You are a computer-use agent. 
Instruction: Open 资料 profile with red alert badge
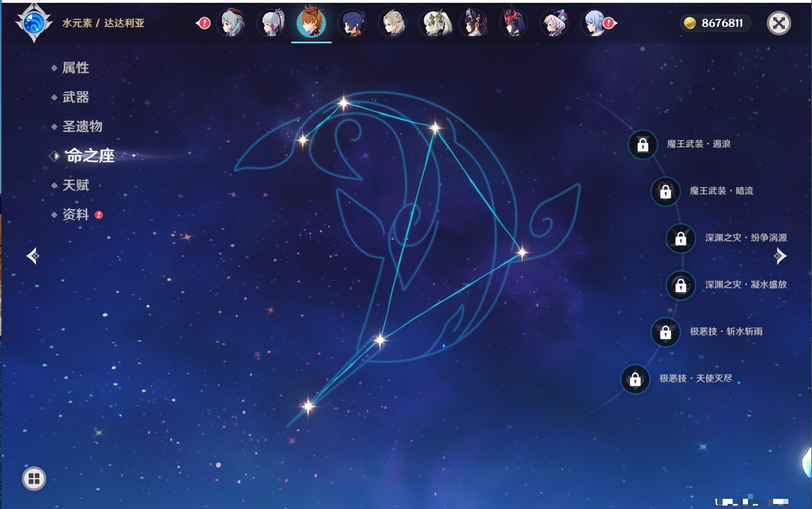(x=75, y=214)
